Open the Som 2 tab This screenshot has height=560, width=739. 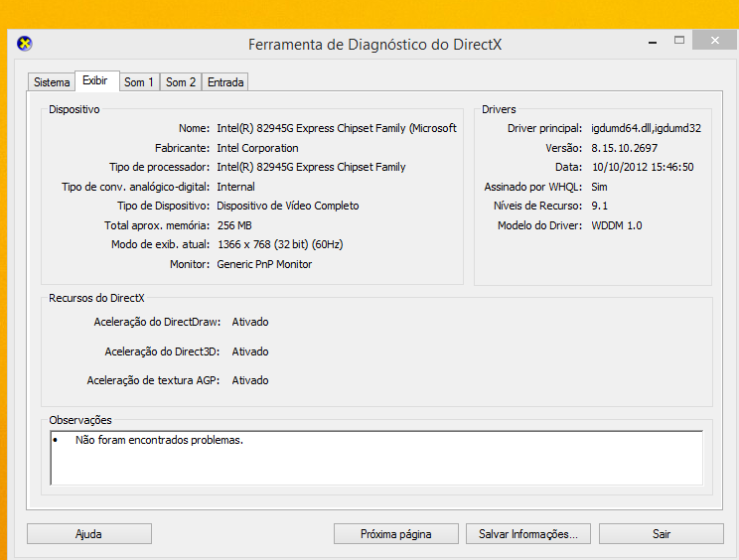coord(181,82)
